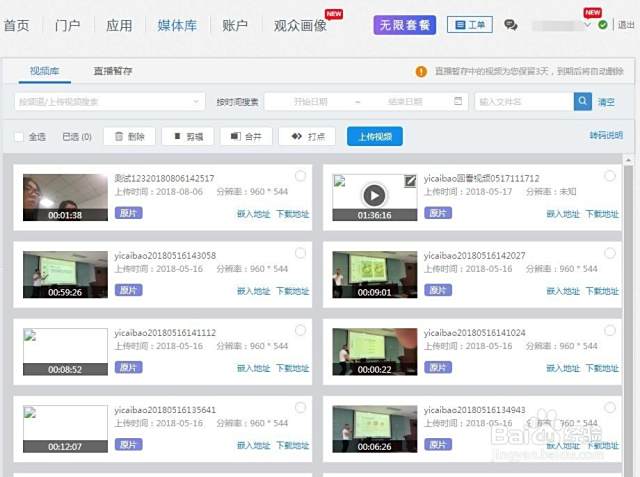
Task: Toggle the 全选 select-all checkbox
Action: point(19,137)
